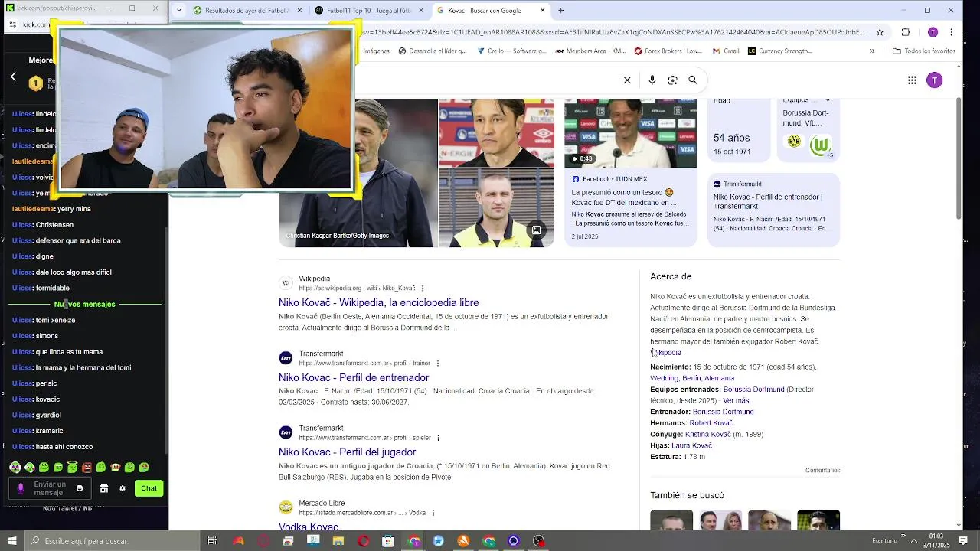
Task: Open Google Lens image search icon
Action: pyautogui.click(x=672, y=80)
